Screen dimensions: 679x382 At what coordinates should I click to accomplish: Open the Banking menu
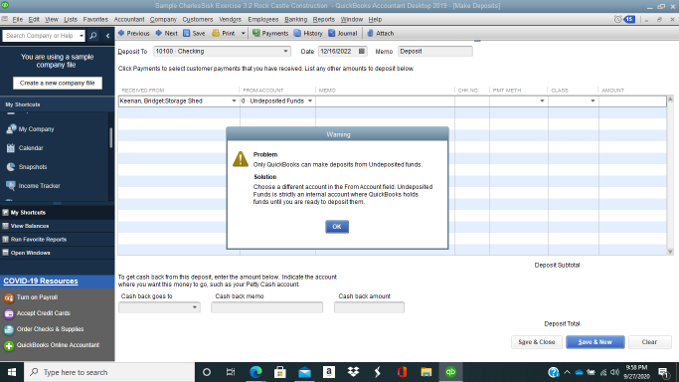pos(296,19)
